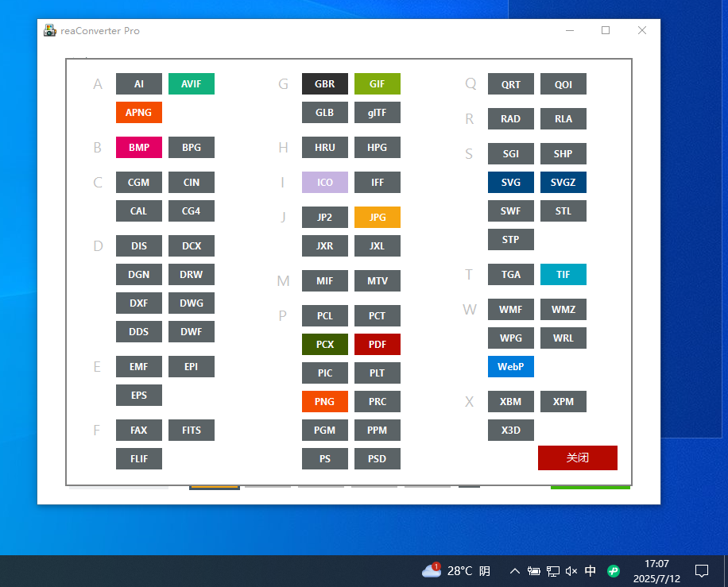Toggle the 中 input method indicator
The height and width of the screenshot is (587, 728).
(590, 571)
